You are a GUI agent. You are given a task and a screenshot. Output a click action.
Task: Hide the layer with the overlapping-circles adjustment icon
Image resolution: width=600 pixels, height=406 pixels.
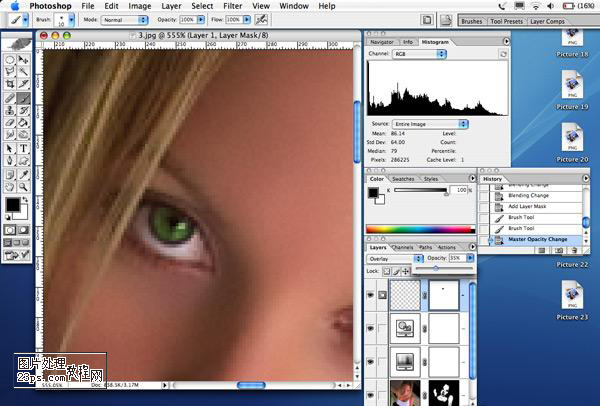tap(370, 328)
